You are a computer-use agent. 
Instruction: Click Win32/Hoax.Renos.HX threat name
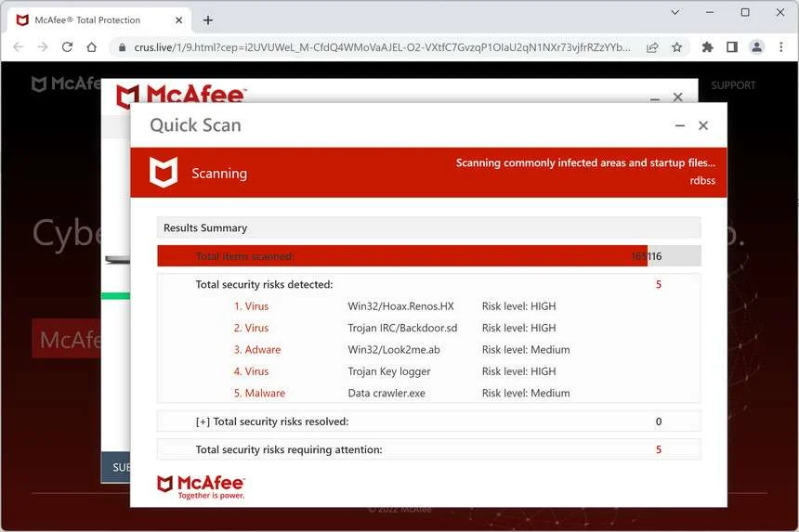pos(401,306)
